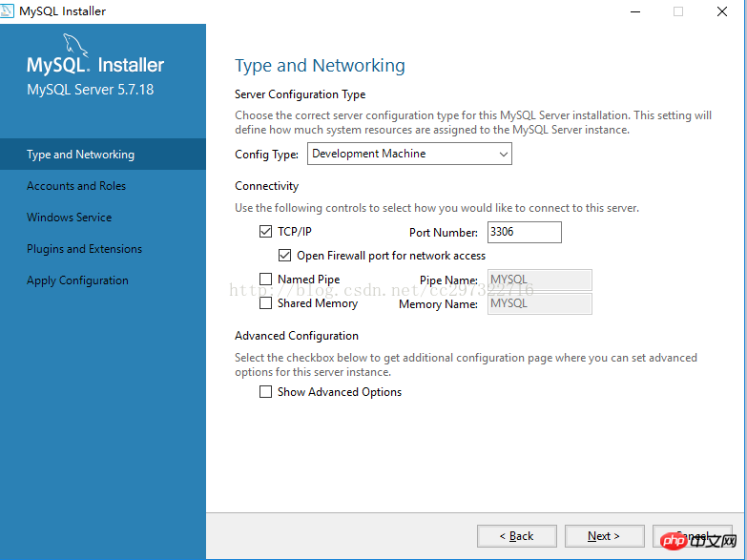
Task: Click the Type and Networking heading
Action: pyautogui.click(x=320, y=66)
